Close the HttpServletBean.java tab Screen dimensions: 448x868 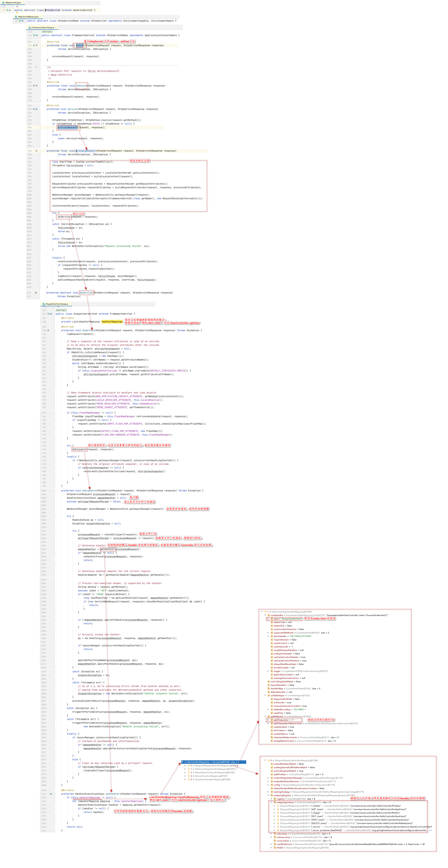(41, 17)
